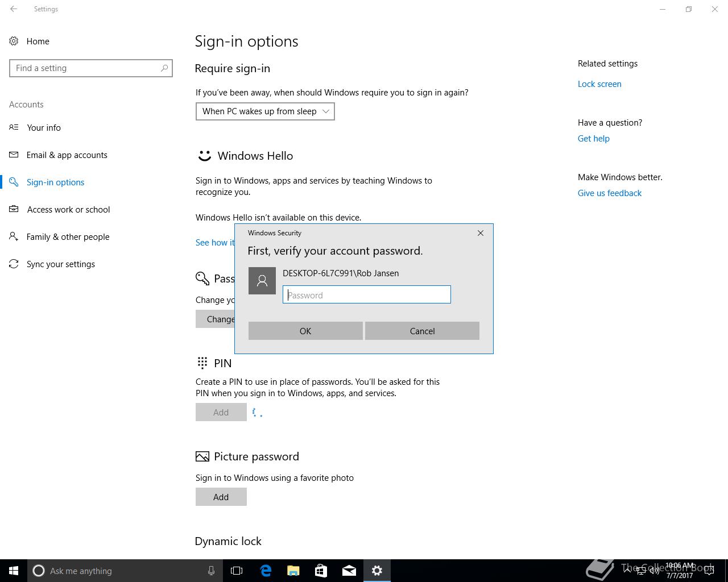Click the PIN keypad icon
The width and height of the screenshot is (728, 582).
click(x=202, y=363)
